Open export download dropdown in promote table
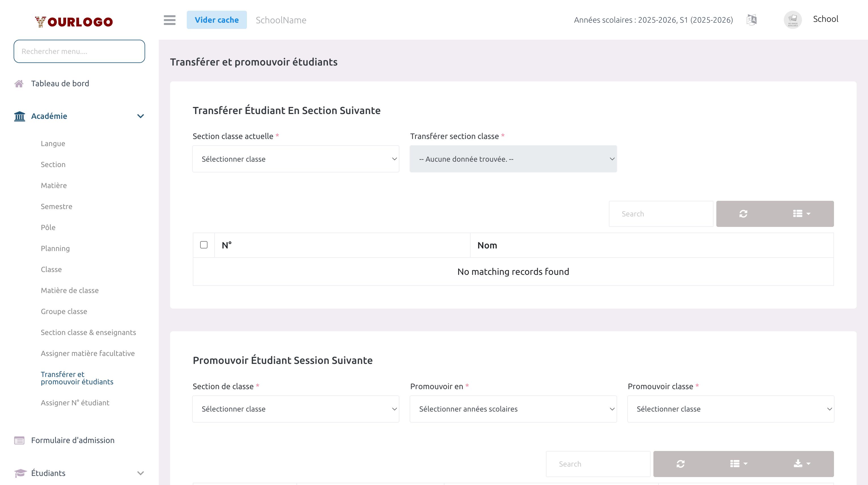This screenshot has height=485, width=868. coord(802,464)
